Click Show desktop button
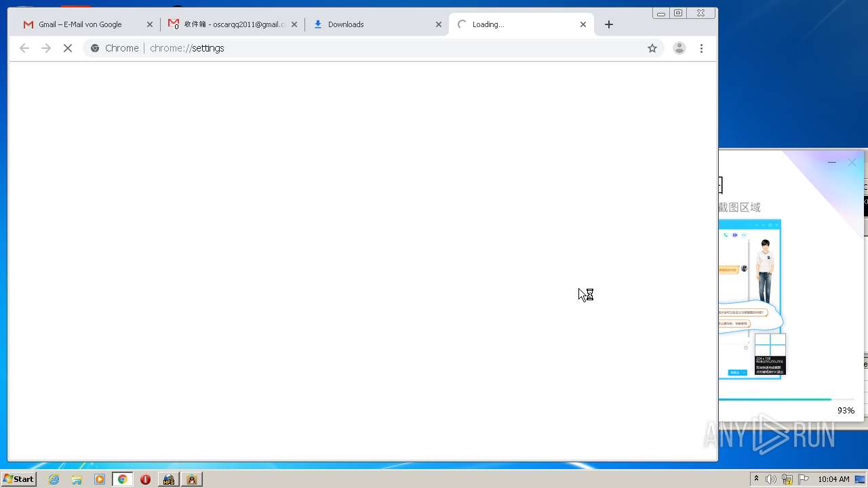The width and height of the screenshot is (868, 488). tap(860, 479)
